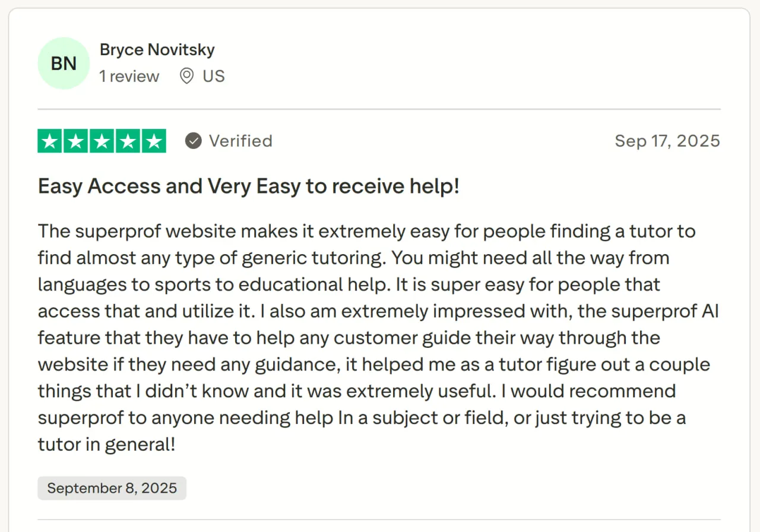The image size is (760, 532).
Task: Open the "1 review" count link
Action: 129,76
